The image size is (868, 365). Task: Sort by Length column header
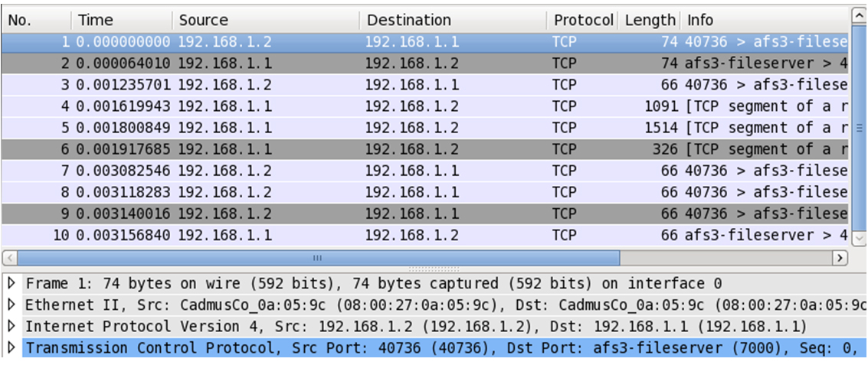click(x=650, y=20)
